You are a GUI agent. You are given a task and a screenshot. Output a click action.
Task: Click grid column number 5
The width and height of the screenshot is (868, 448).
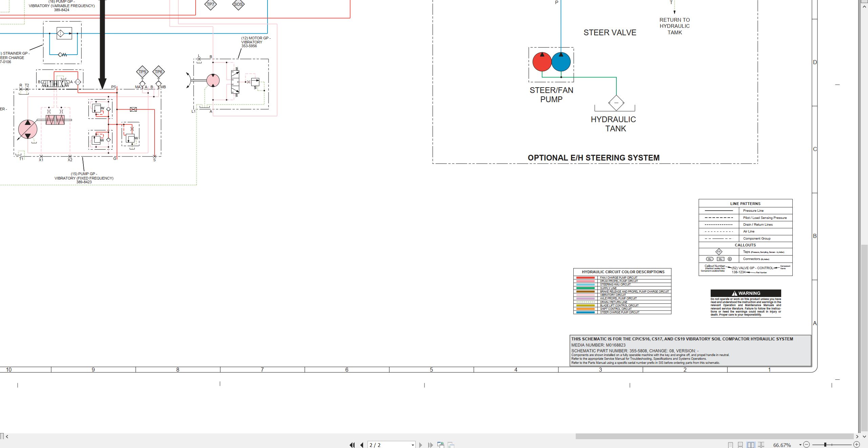tap(431, 370)
